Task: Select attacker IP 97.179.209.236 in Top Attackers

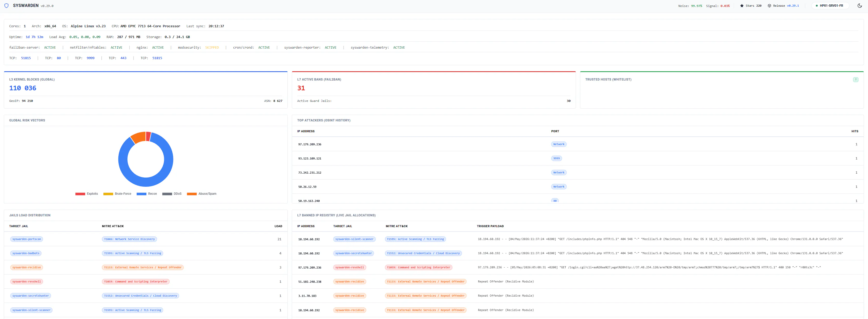Action: 310,145
